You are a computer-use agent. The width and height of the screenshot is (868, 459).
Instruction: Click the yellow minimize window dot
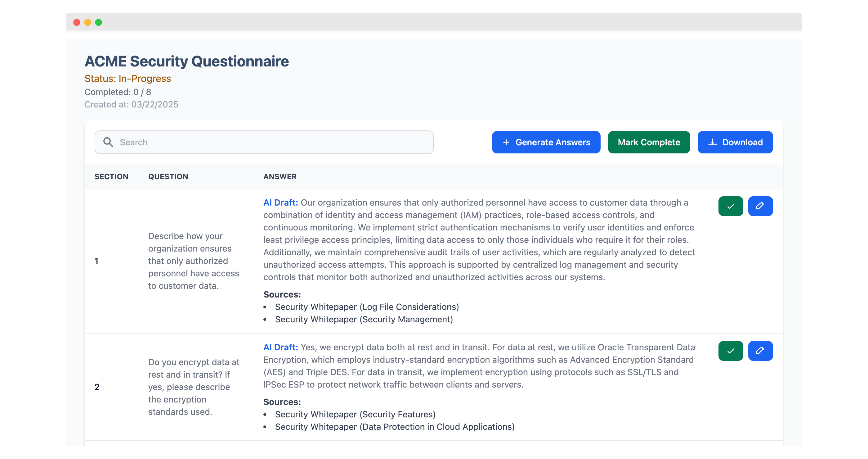click(x=87, y=22)
